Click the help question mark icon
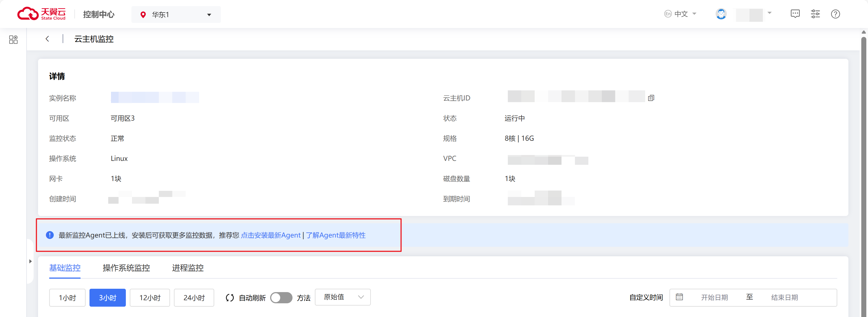The width and height of the screenshot is (868, 317). [x=835, y=14]
